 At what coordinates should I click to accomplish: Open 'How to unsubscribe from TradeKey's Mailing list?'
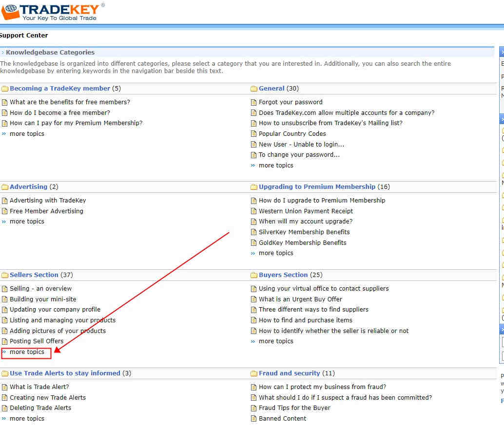point(330,123)
